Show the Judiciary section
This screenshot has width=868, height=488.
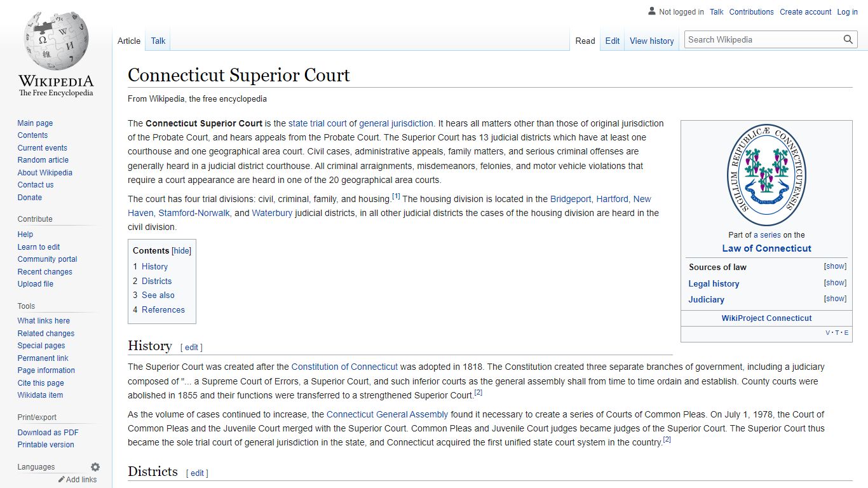click(x=835, y=299)
